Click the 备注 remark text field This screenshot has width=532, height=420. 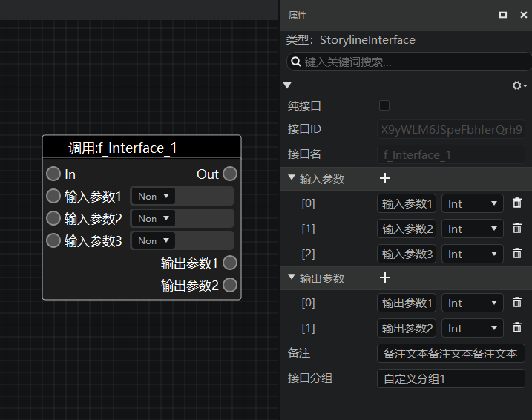tap(450, 353)
